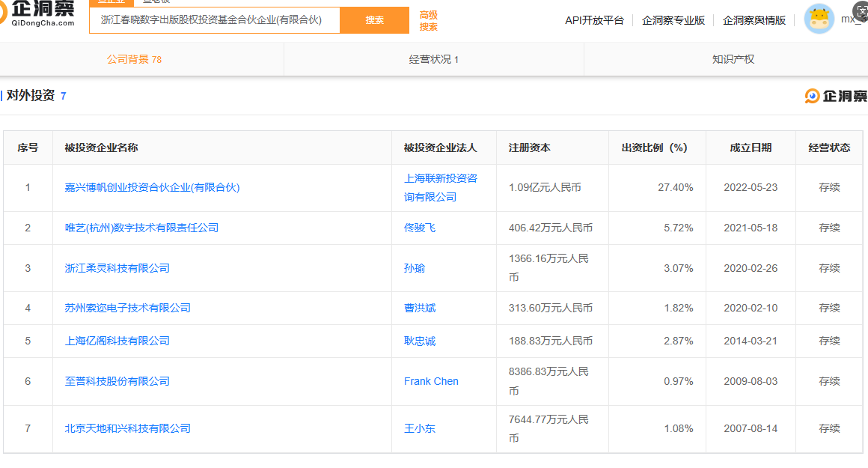Screen dimensions: 868x468
Task: Select the 2020-02-10 date cell
Action: [x=751, y=308]
